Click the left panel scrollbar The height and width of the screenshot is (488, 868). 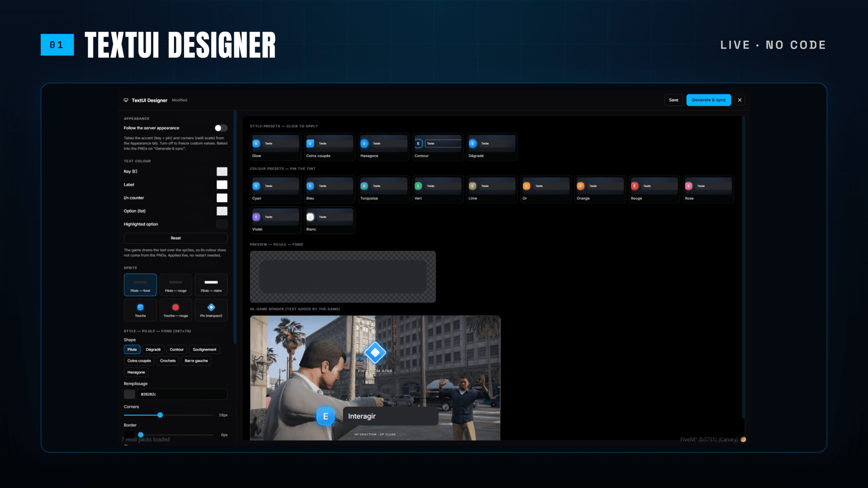pyautogui.click(x=235, y=227)
